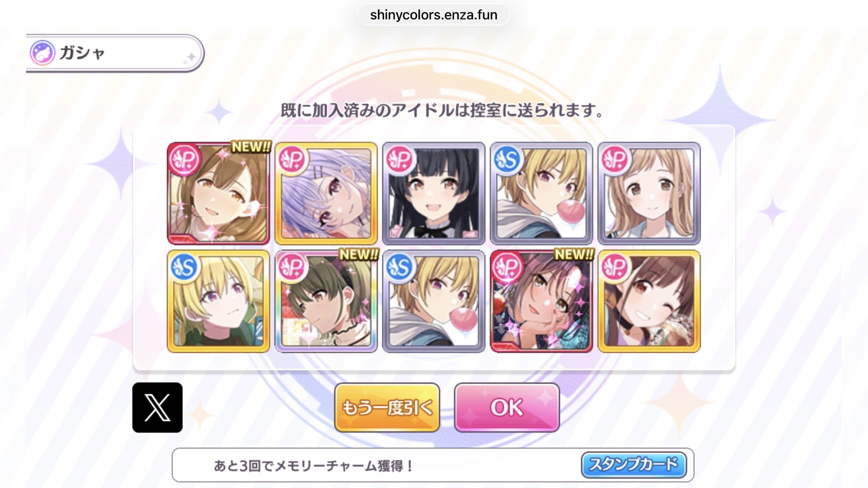Click the X share icon

pyautogui.click(x=157, y=407)
